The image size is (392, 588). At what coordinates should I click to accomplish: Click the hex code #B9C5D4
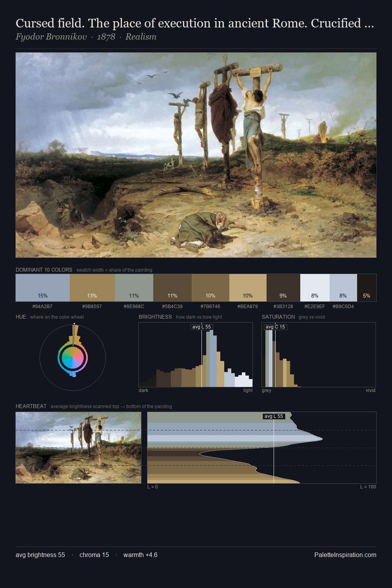(x=343, y=307)
